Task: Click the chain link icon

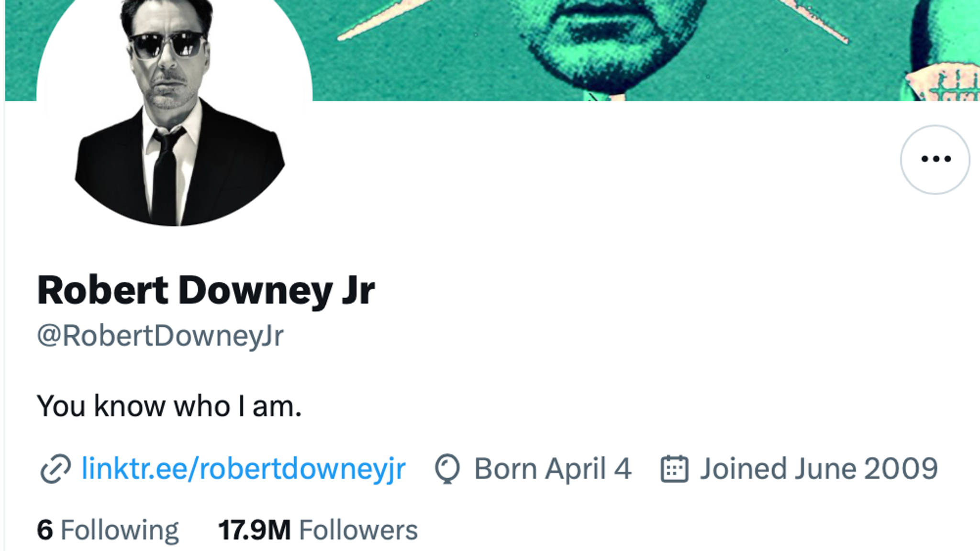Action: click(55, 469)
